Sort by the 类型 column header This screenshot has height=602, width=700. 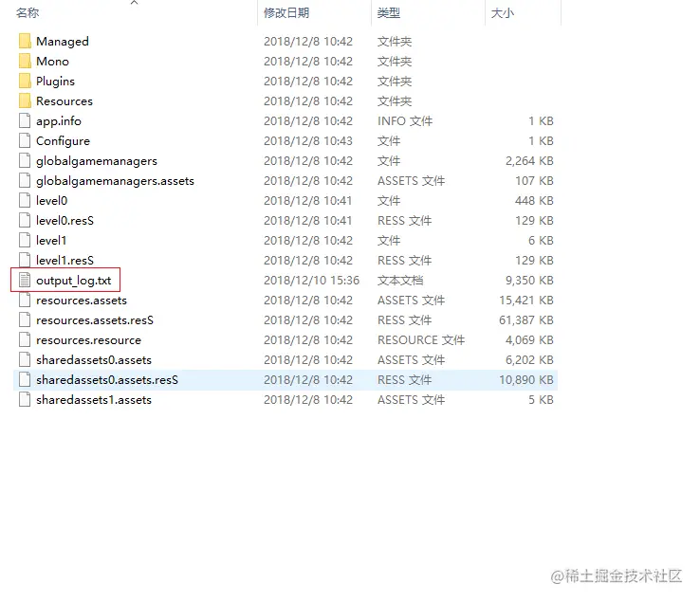pyautogui.click(x=388, y=13)
